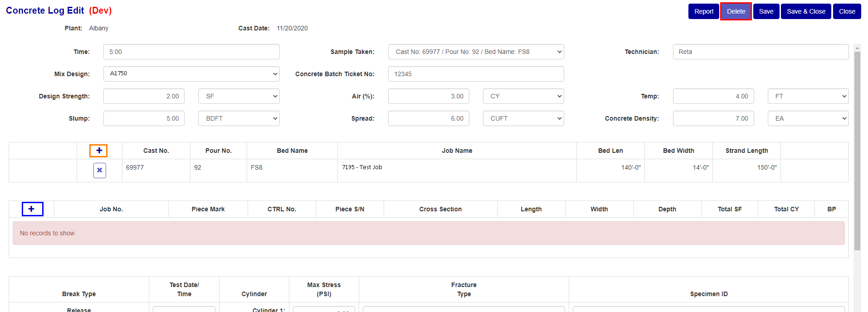The image size is (868, 312).
Task: Open Design Strength unit SF dropdown
Action: 239,96
